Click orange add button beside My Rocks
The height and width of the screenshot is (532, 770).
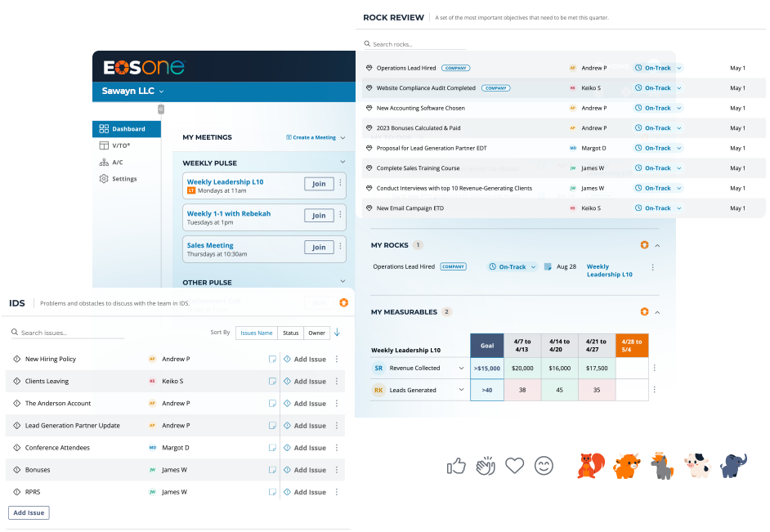[x=644, y=245]
